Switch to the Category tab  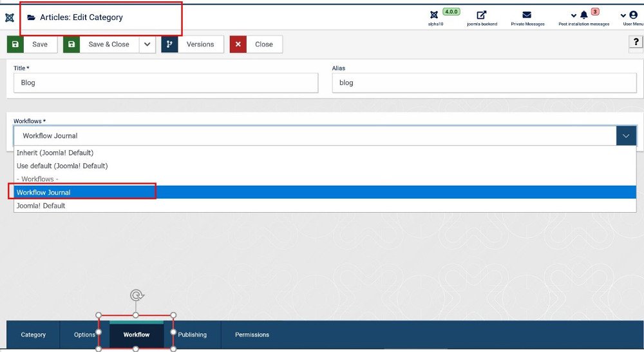(33, 335)
